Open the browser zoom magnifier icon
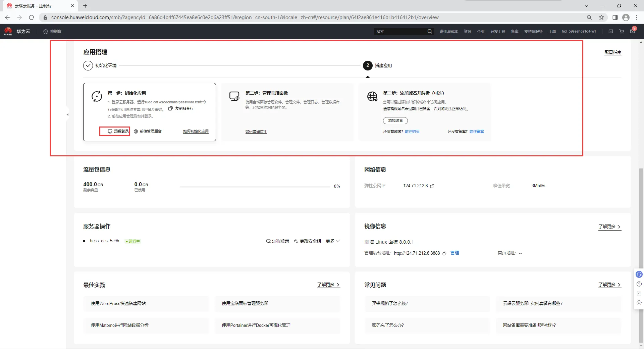This screenshot has width=644, height=349. (x=589, y=17)
